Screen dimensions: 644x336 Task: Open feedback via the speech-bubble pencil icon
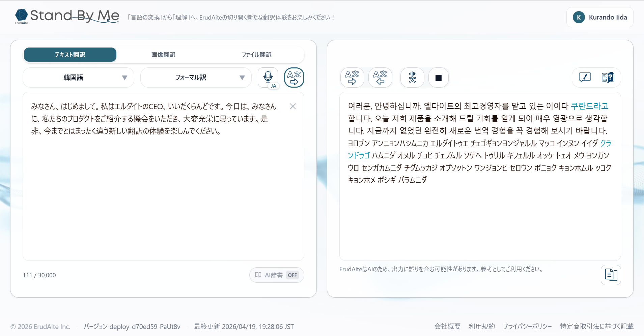584,77
